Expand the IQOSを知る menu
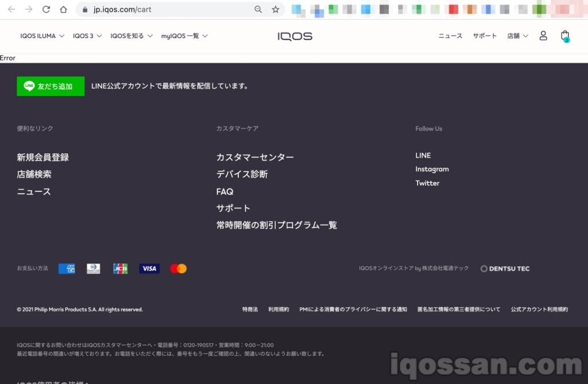 point(131,36)
